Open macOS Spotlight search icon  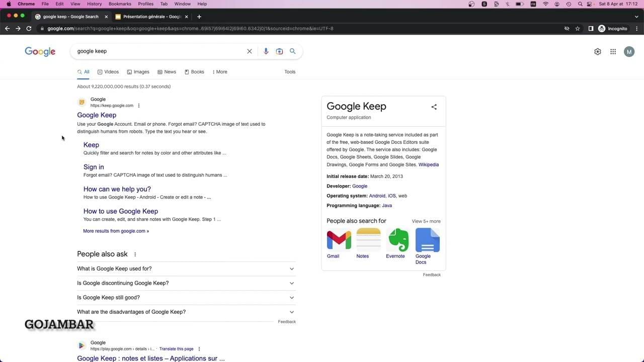(580, 4)
